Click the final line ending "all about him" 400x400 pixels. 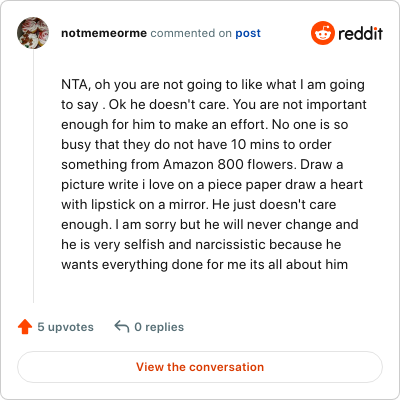point(205,264)
